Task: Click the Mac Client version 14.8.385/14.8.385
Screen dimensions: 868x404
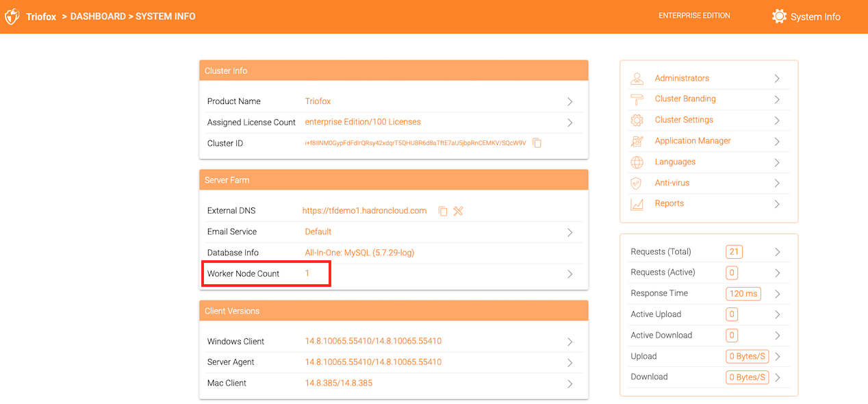Action: click(x=339, y=383)
